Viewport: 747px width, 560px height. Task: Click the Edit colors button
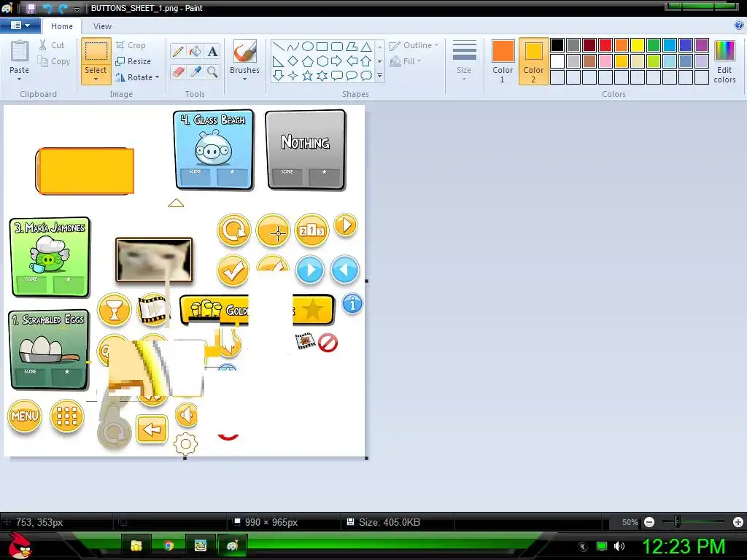(724, 62)
